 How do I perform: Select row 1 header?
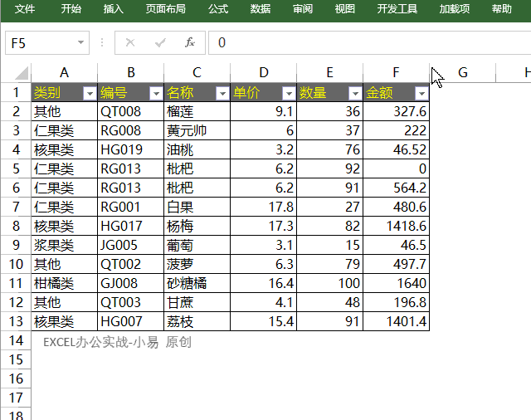click(x=16, y=92)
